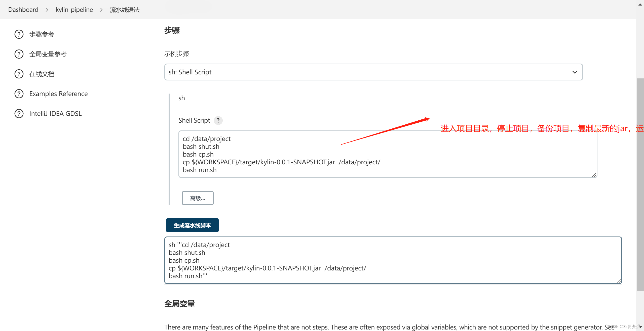Click the help icon beside Examples Reference
This screenshot has width=644, height=331.
tap(19, 93)
